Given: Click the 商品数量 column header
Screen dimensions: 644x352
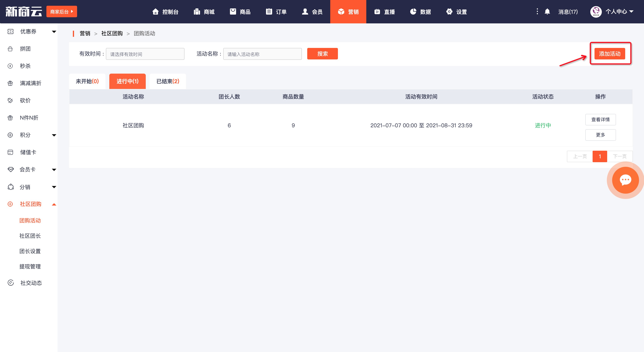Looking at the screenshot, I should pyautogui.click(x=293, y=96).
